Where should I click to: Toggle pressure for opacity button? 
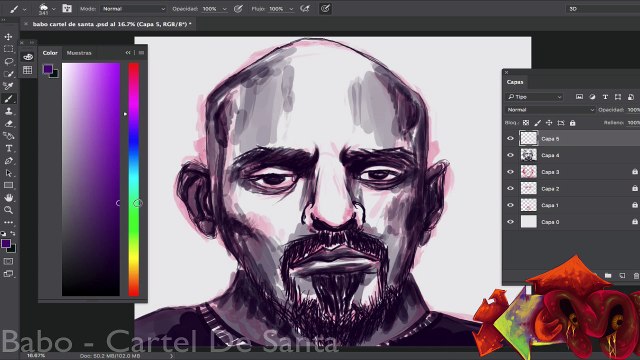tap(239, 9)
